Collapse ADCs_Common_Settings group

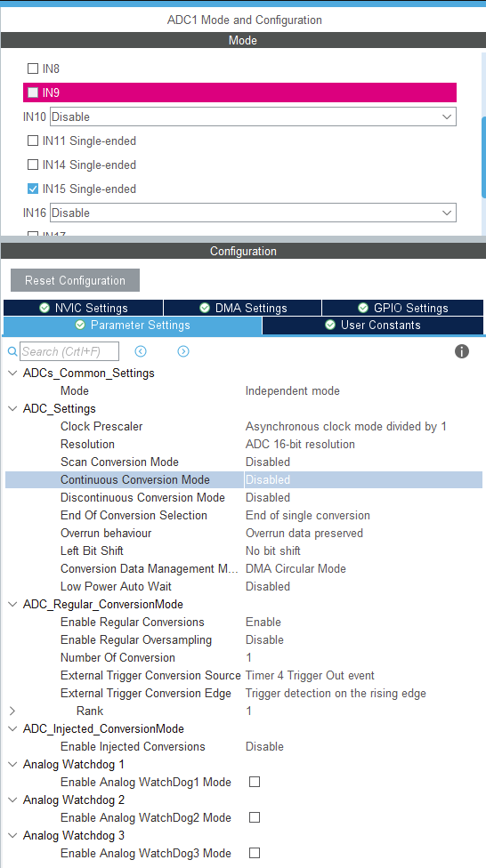[x=12, y=374]
